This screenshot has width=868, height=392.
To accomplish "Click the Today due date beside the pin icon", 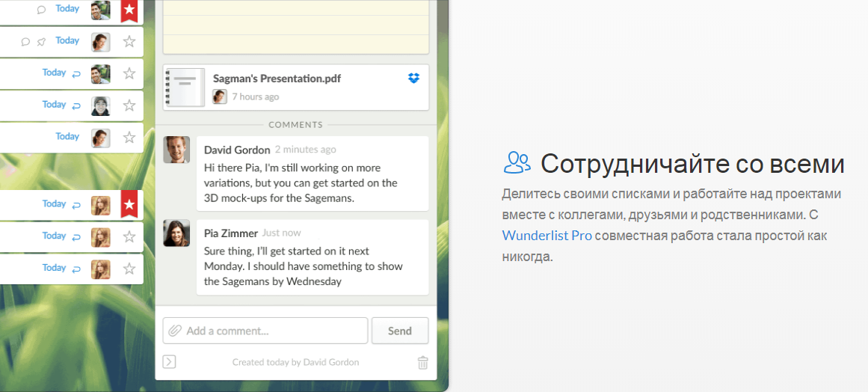I will click(x=67, y=40).
